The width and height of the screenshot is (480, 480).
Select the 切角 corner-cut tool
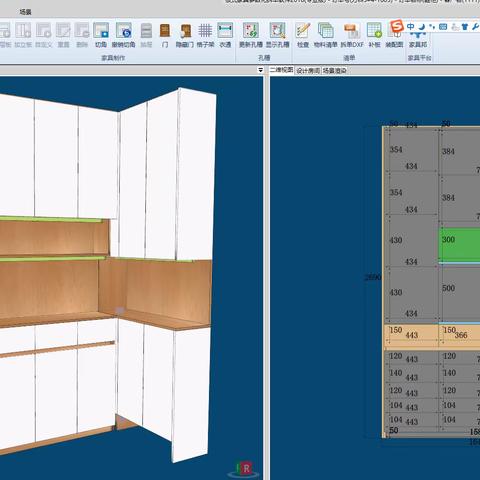(101, 35)
